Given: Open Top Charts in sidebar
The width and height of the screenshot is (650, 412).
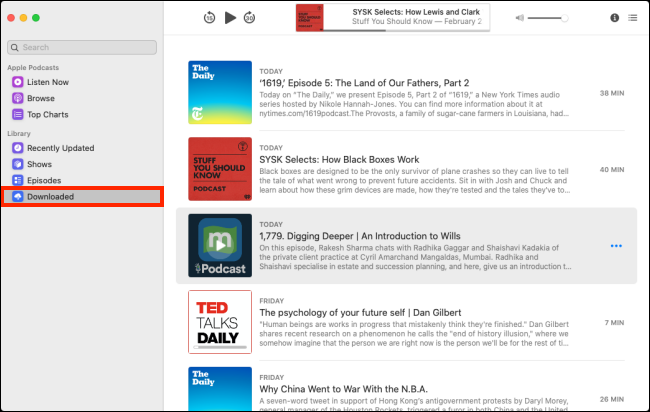Looking at the screenshot, I should (82, 114).
